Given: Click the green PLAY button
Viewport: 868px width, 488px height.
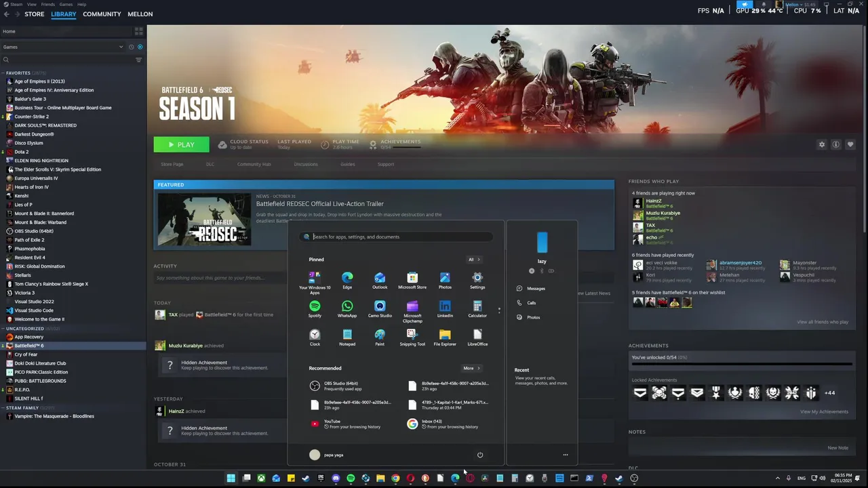Looking at the screenshot, I should click(181, 144).
